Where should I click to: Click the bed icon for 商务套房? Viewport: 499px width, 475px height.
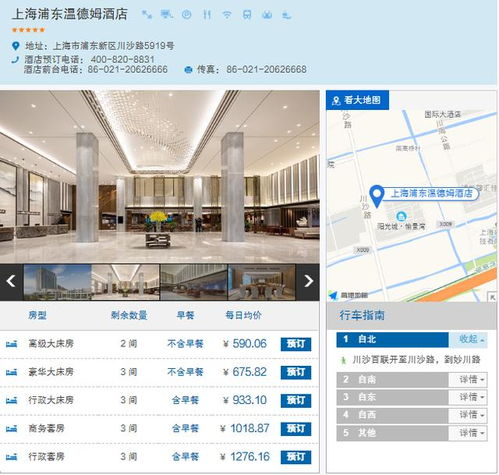(x=11, y=428)
